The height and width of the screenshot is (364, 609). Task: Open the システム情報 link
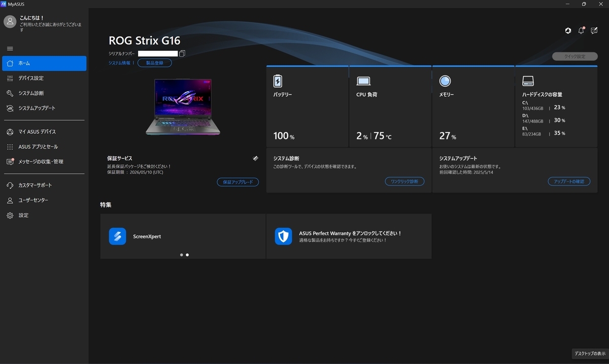[119, 63]
